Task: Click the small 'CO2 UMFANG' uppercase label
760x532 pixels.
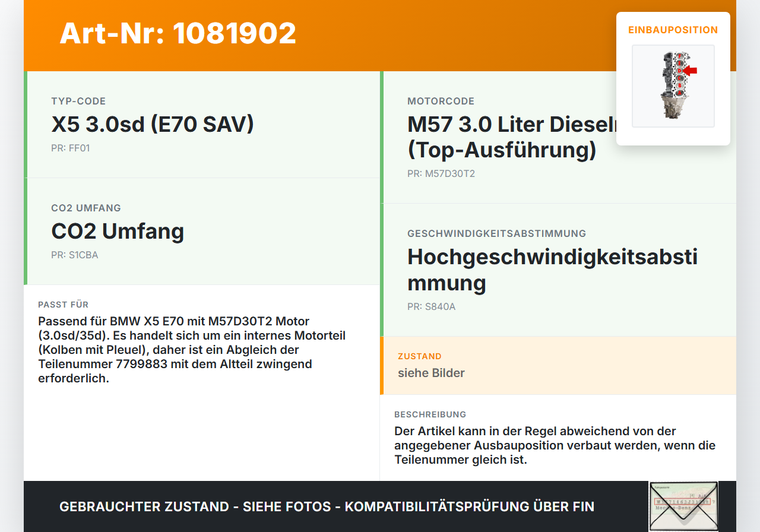Action: (x=86, y=208)
